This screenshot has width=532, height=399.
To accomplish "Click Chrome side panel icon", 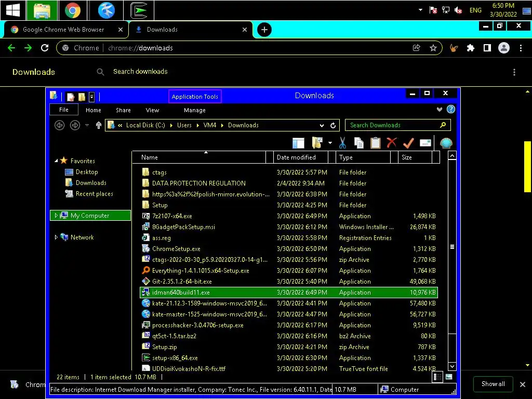I will [x=487, y=48].
